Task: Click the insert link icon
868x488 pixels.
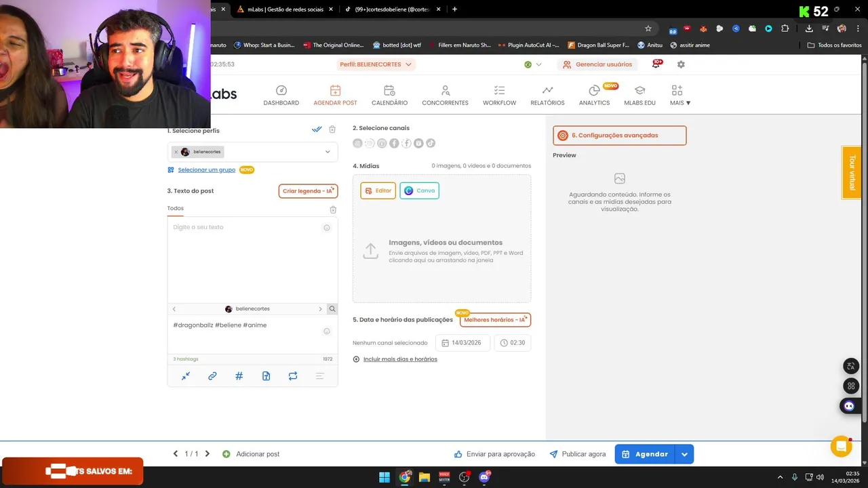Action: point(212,376)
